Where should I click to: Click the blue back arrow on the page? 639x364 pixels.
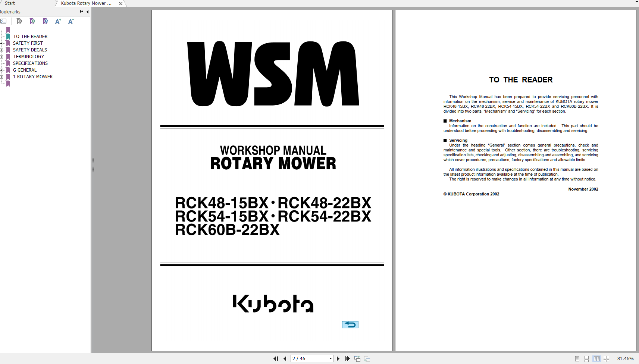coord(350,324)
